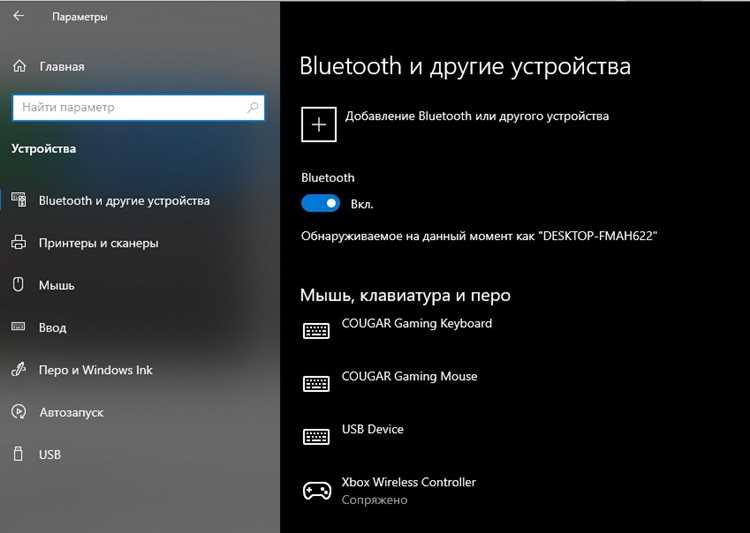
Task: Click the icon beside COUGAR Gaming Mouse
Action: (317, 384)
